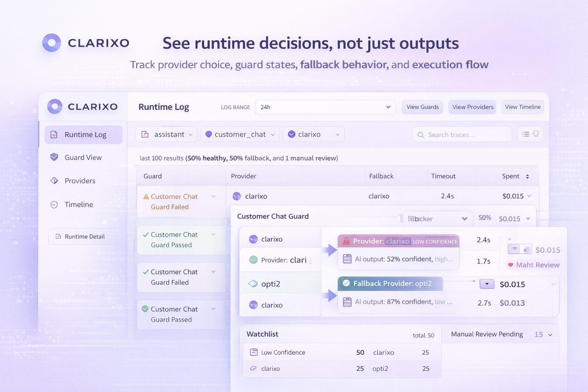Click clarixo badge icon atop guard provider list
This screenshot has height=392, width=588.
[253, 239]
